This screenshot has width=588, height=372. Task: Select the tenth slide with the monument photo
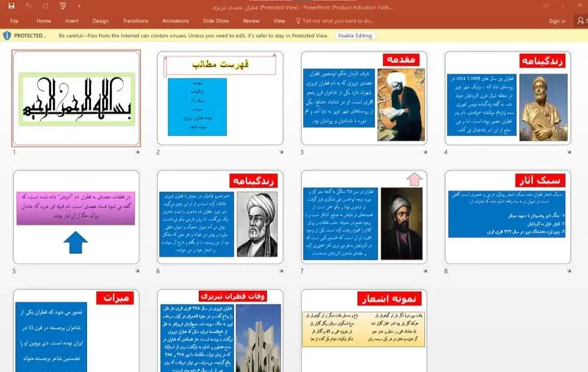(x=220, y=330)
